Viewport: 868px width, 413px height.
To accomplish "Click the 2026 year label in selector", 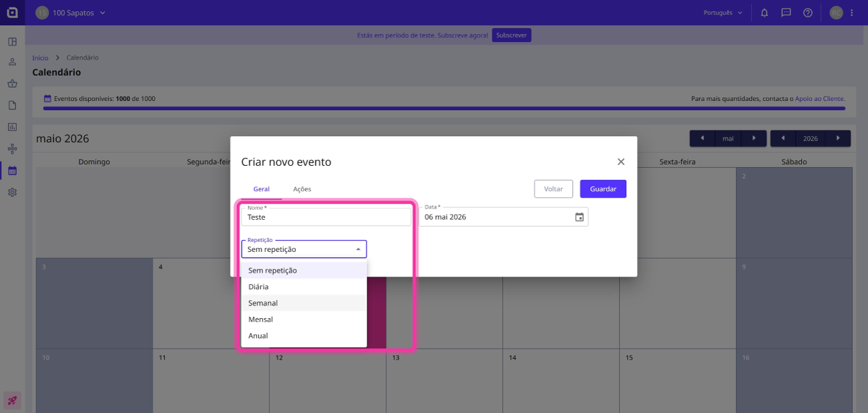I will pyautogui.click(x=811, y=138).
